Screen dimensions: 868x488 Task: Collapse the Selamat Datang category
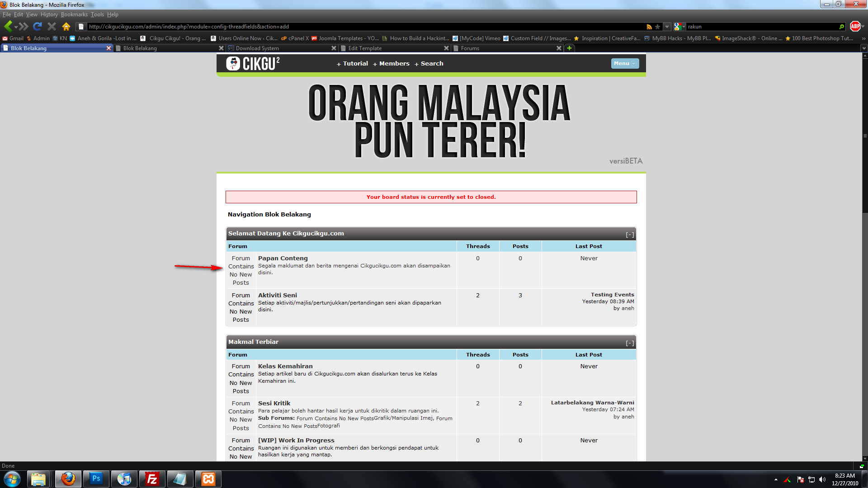630,235
